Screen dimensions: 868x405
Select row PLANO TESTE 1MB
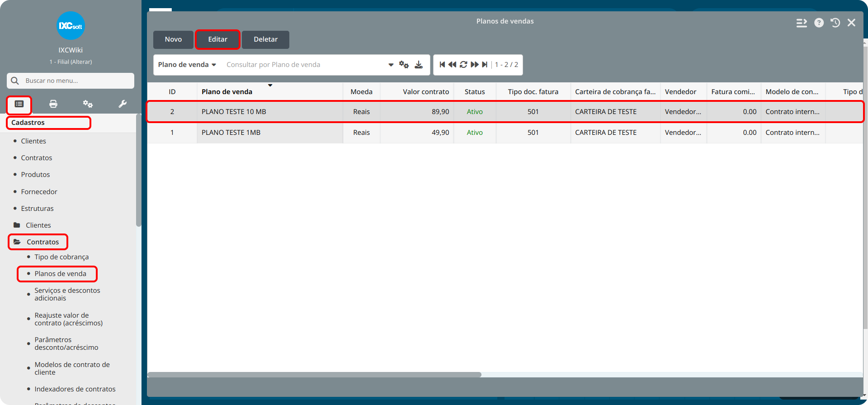505,133
